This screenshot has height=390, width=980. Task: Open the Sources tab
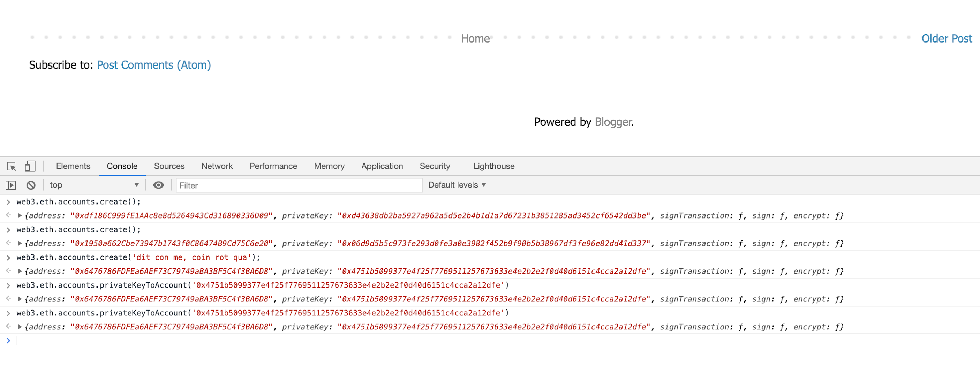[x=169, y=166]
